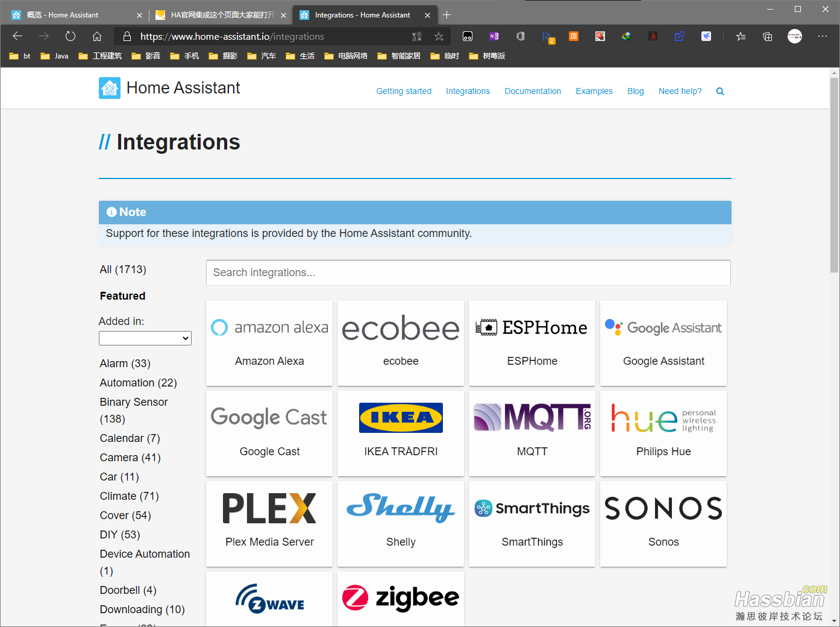Click 'Getting started' in site navigation
Viewport: 840px width, 627px height.
pos(404,92)
